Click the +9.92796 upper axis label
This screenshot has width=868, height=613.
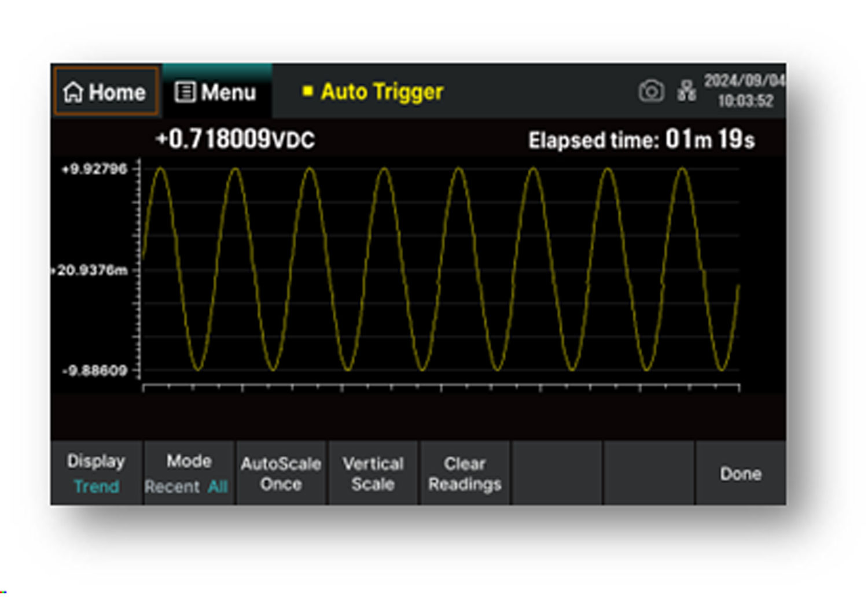coord(94,169)
